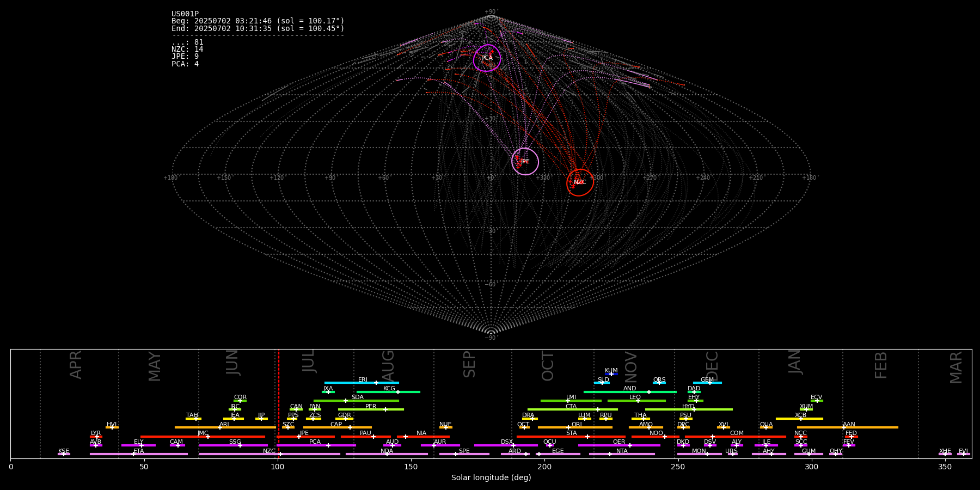Image resolution: width=980 pixels, height=490 pixels.
Task: Click the ORS shower label in the timeline
Action: (659, 380)
